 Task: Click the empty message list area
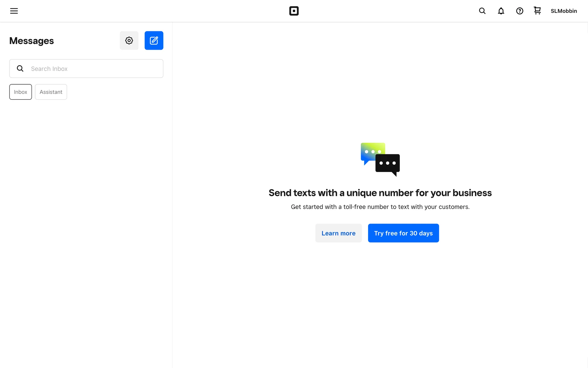pos(86,215)
